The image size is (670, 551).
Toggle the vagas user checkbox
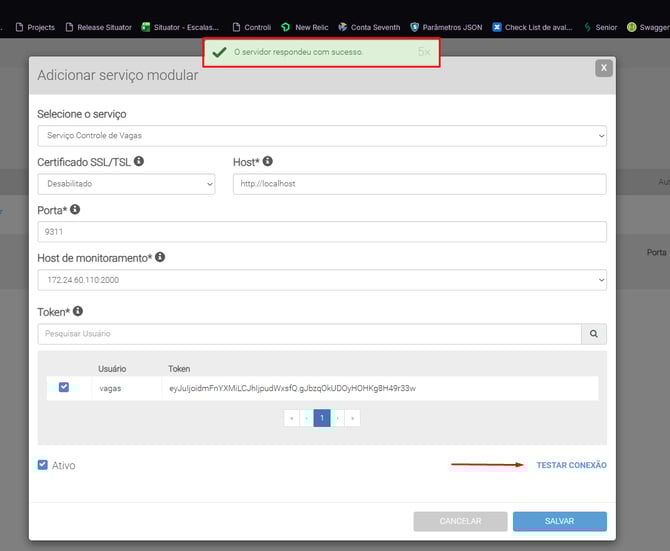pos(64,387)
